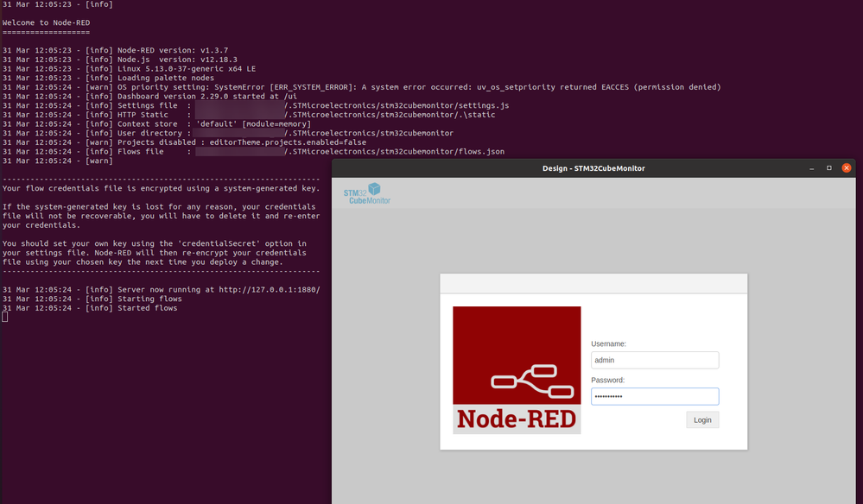The width and height of the screenshot is (863, 504).
Task: Click the Node-RED logo image
Action: click(517, 370)
